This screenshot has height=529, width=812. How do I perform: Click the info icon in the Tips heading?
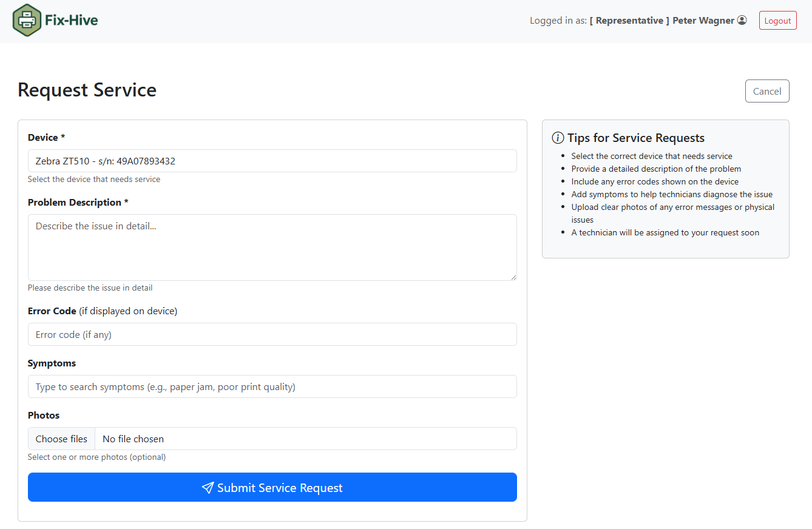[558, 138]
